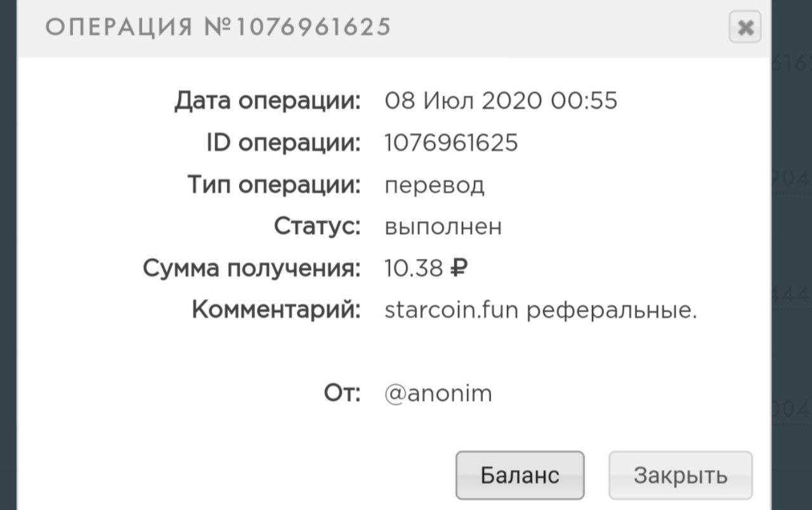Click the Дата операции label
Viewport: 812px width, 510px height.
267,101
